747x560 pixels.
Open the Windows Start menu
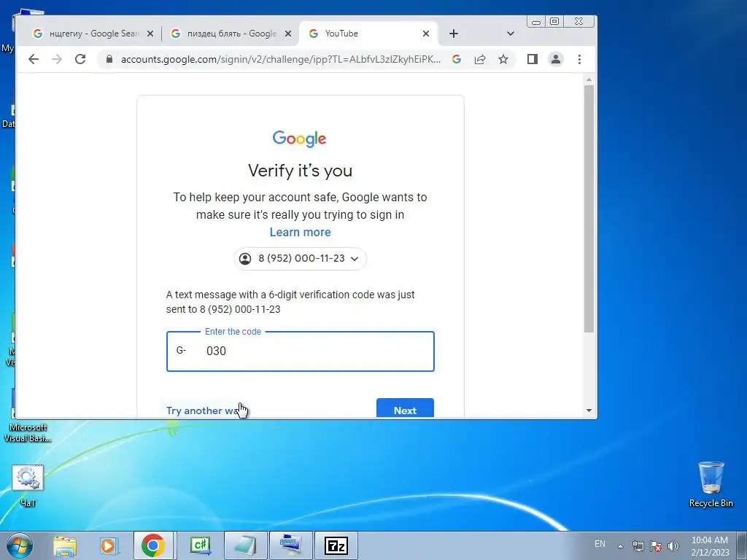(x=19, y=545)
